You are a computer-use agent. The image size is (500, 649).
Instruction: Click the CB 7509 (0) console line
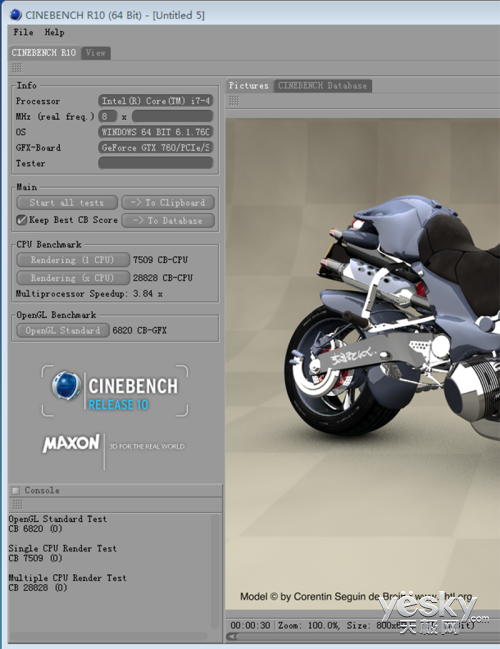tap(35, 558)
